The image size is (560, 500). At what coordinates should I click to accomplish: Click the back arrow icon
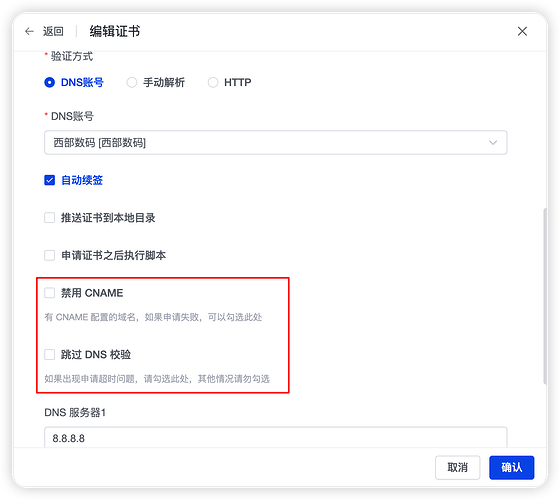click(29, 31)
